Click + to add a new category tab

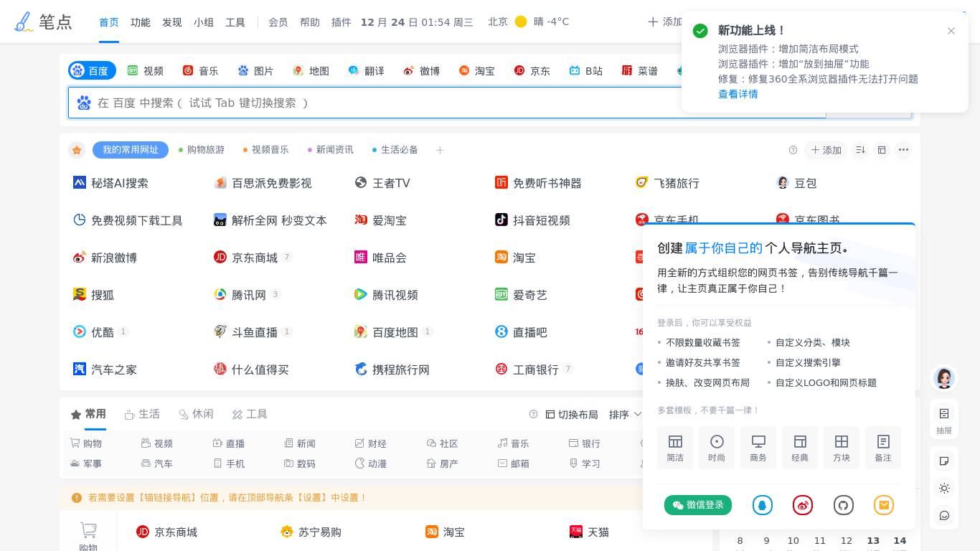click(440, 150)
